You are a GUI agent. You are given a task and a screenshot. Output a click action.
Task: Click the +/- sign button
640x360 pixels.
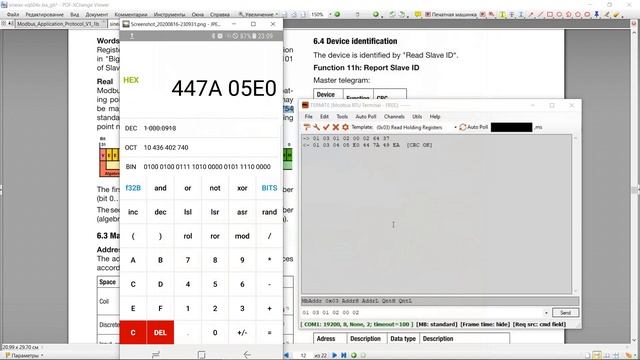coord(242,332)
